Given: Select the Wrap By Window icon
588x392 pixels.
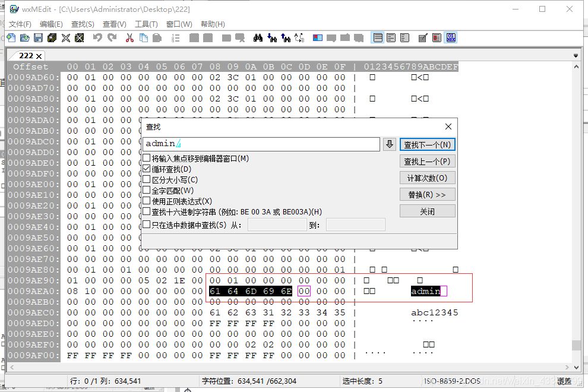Looking at the screenshot, I should click(x=391, y=38).
